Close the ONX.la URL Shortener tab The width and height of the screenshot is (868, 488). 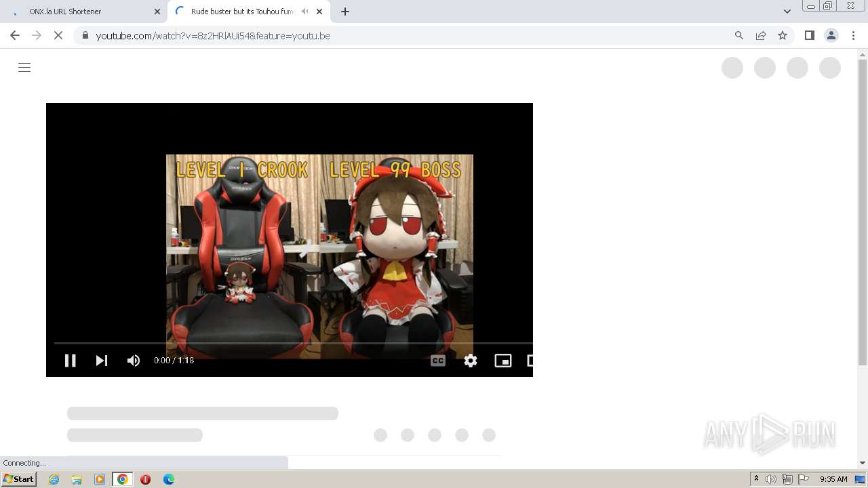pos(157,12)
